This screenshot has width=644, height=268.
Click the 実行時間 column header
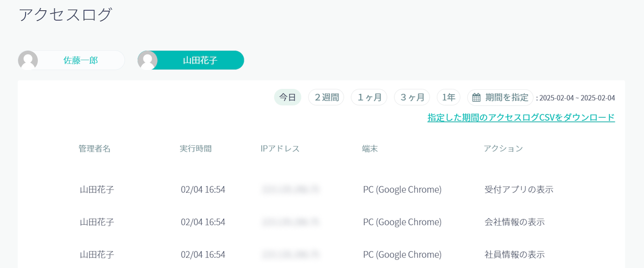[x=196, y=148]
